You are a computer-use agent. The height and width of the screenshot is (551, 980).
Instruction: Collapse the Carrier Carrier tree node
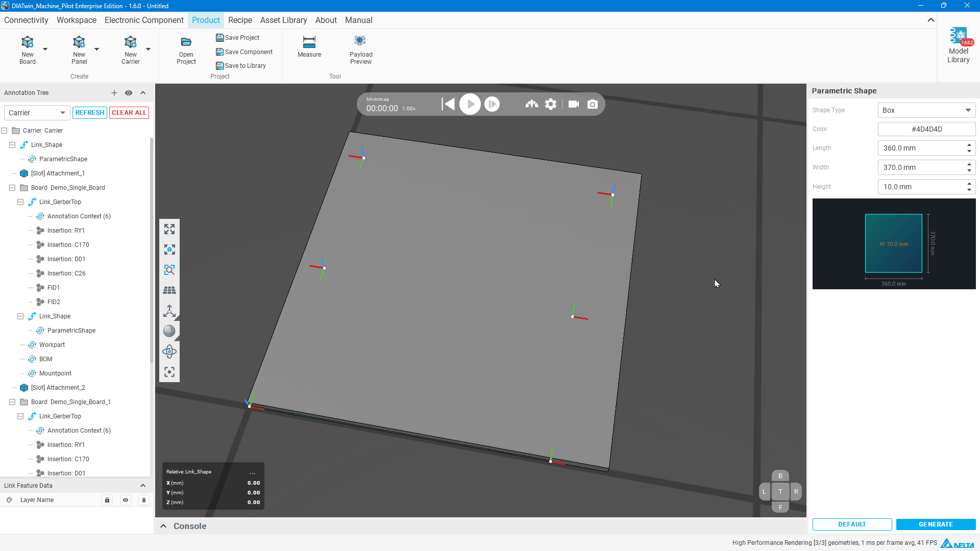click(x=4, y=131)
